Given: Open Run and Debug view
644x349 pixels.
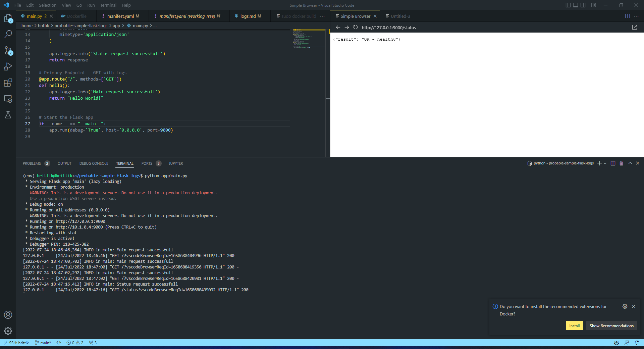Looking at the screenshot, I should coord(8,66).
